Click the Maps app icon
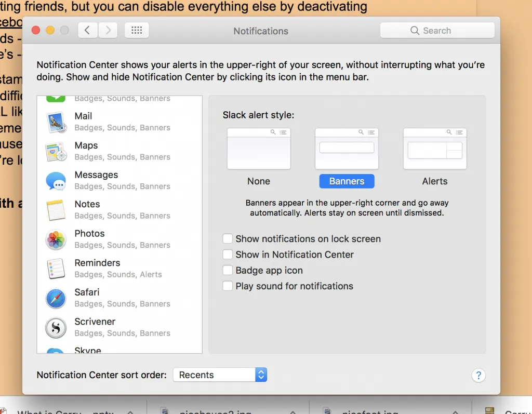 (56, 152)
